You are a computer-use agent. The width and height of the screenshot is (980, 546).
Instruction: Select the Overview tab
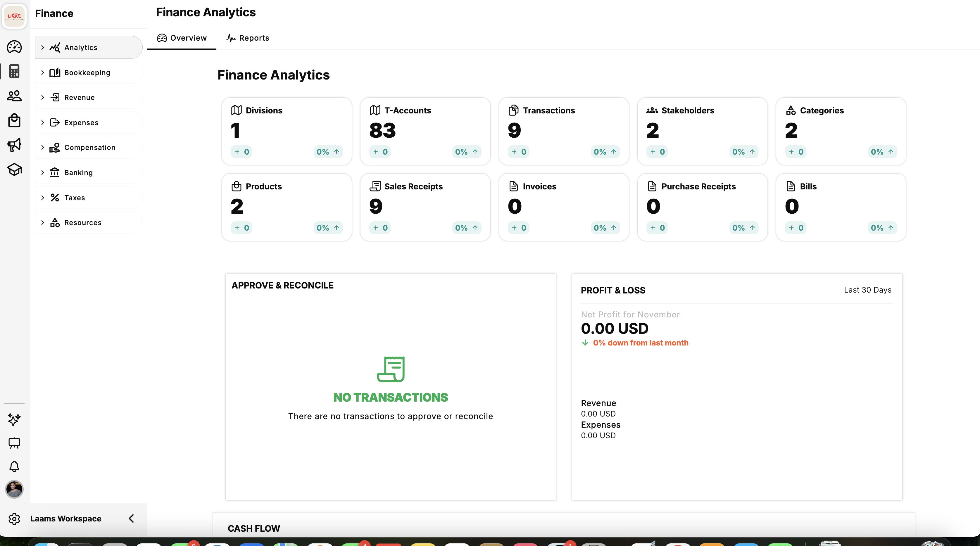182,38
